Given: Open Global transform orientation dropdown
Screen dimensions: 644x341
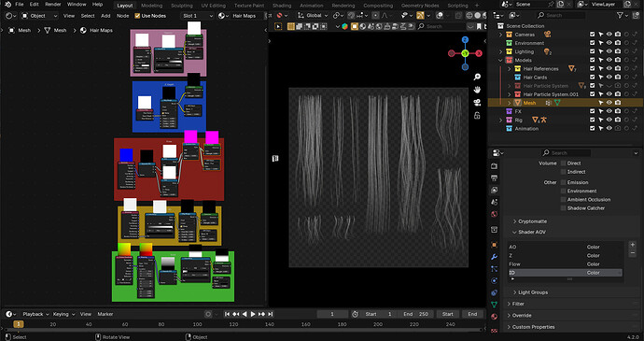Looking at the screenshot, I should (x=314, y=16).
